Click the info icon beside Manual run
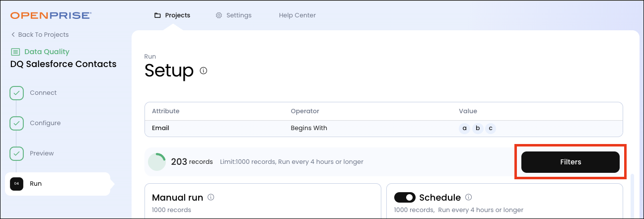The height and width of the screenshot is (219, 644). pyautogui.click(x=211, y=197)
